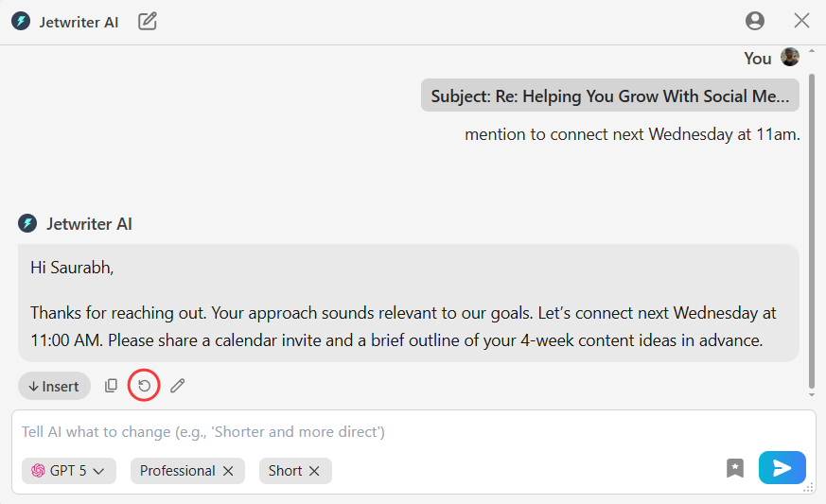Viewport: 826px width, 504px height.
Task: Click the new chat compose icon
Action: click(x=148, y=21)
